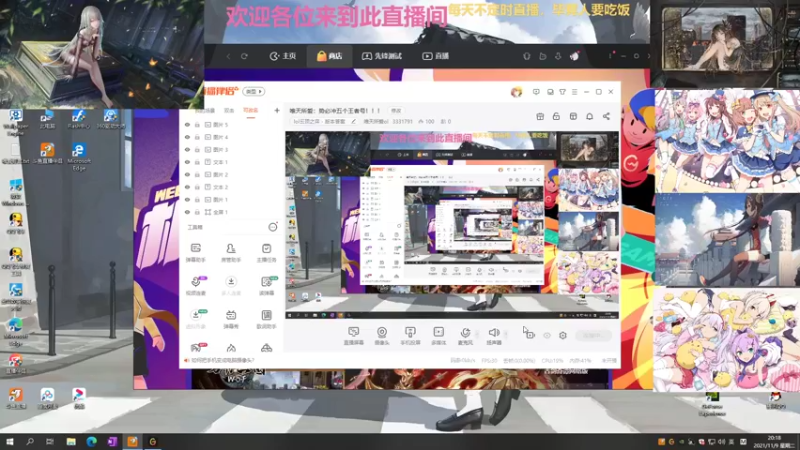Image resolution: width=800 pixels, height=450 pixels.
Task: Hide the 图片 4 layer
Action: click(187, 137)
